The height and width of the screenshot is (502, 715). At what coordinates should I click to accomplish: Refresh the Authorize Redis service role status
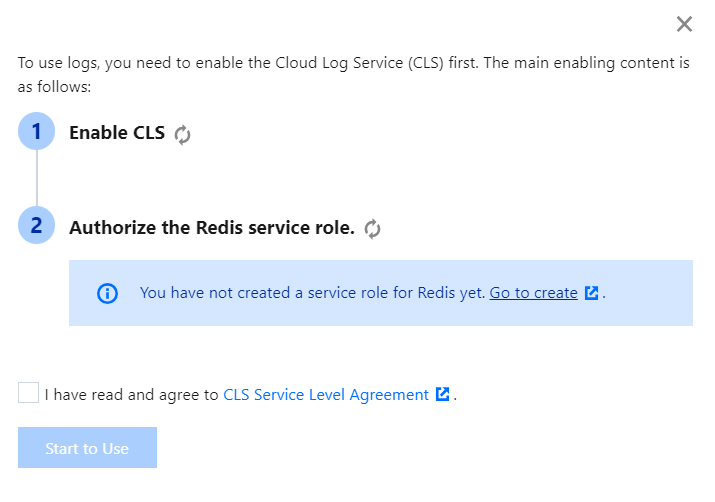pyautogui.click(x=373, y=229)
